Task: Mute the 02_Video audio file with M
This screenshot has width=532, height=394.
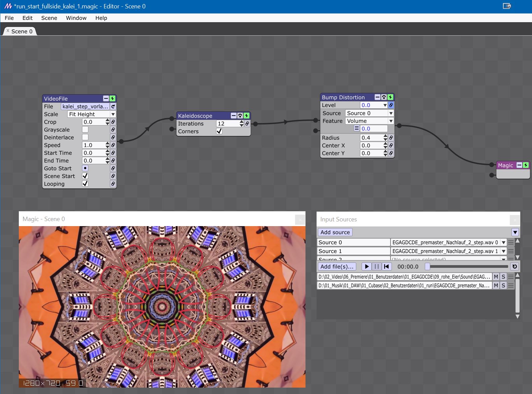Action: [496, 277]
